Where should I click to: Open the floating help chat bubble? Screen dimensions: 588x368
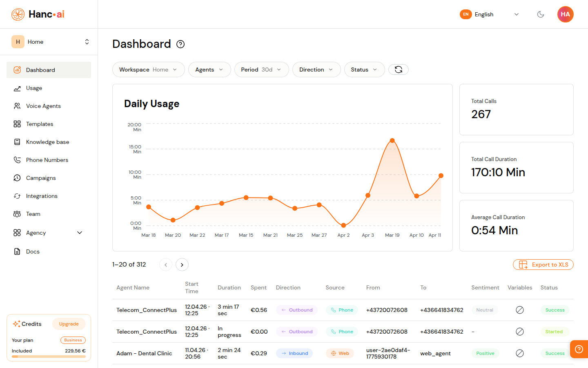click(579, 349)
